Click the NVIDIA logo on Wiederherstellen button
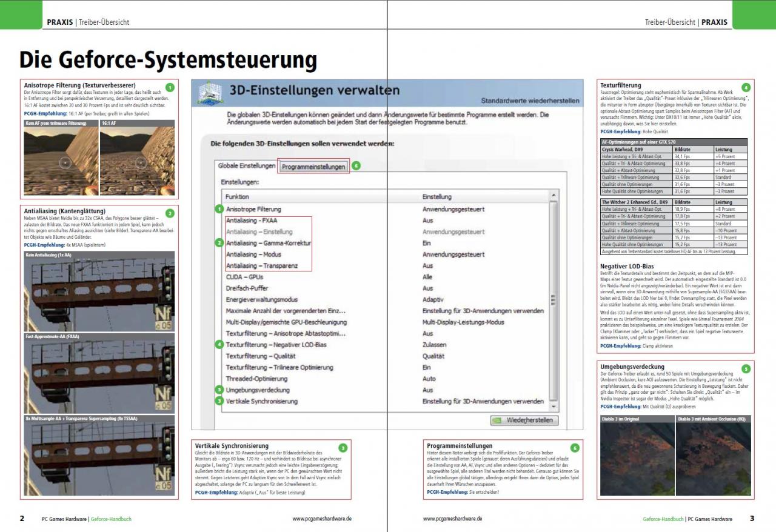The image size is (776, 532). coord(497,420)
